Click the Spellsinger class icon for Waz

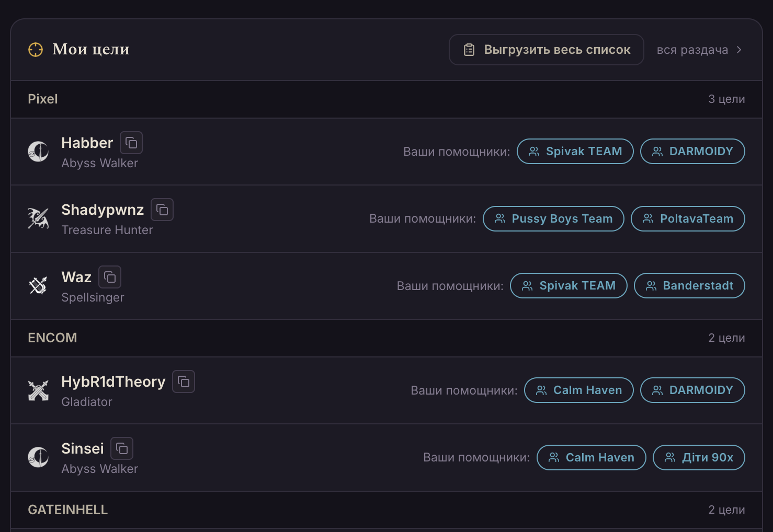coord(38,286)
